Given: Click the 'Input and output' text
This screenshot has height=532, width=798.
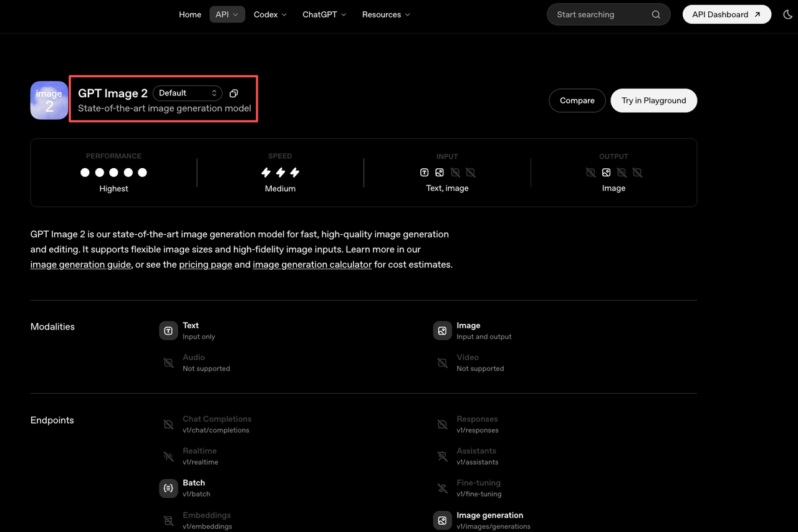Looking at the screenshot, I should pyautogui.click(x=484, y=336).
